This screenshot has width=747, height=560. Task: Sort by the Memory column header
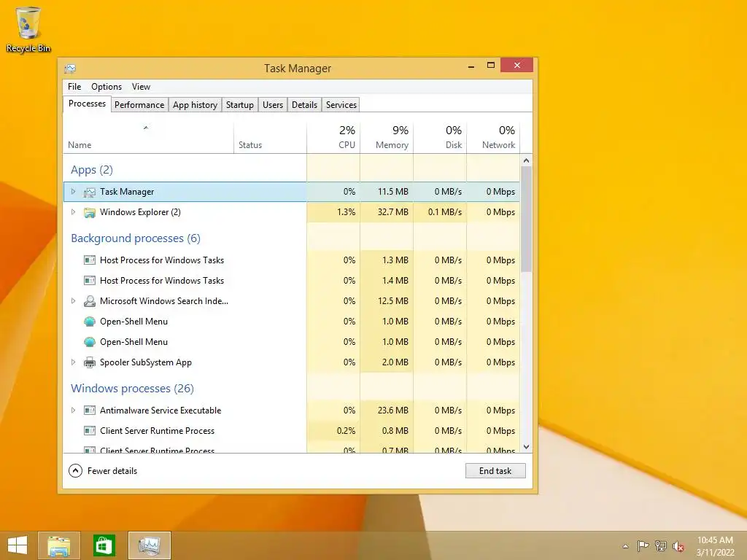click(x=387, y=138)
